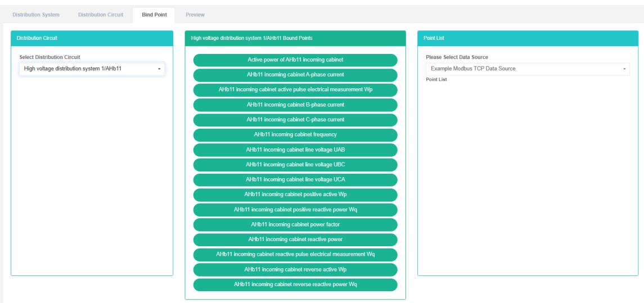Click incoming cabinet positive reactive power Wq
The width and height of the screenshot is (644, 303).
(x=295, y=210)
